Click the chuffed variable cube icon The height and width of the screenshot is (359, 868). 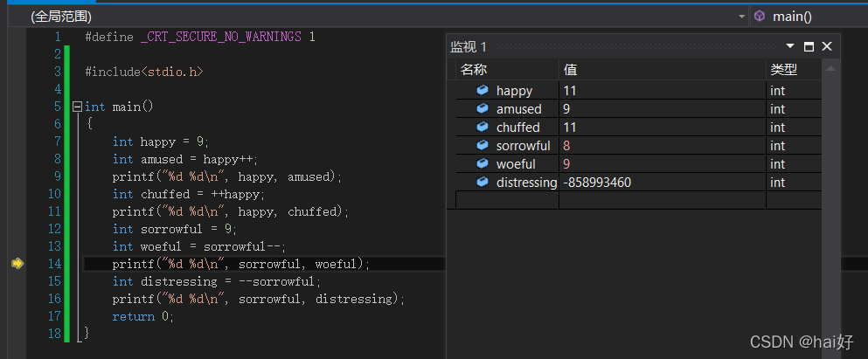click(482, 127)
